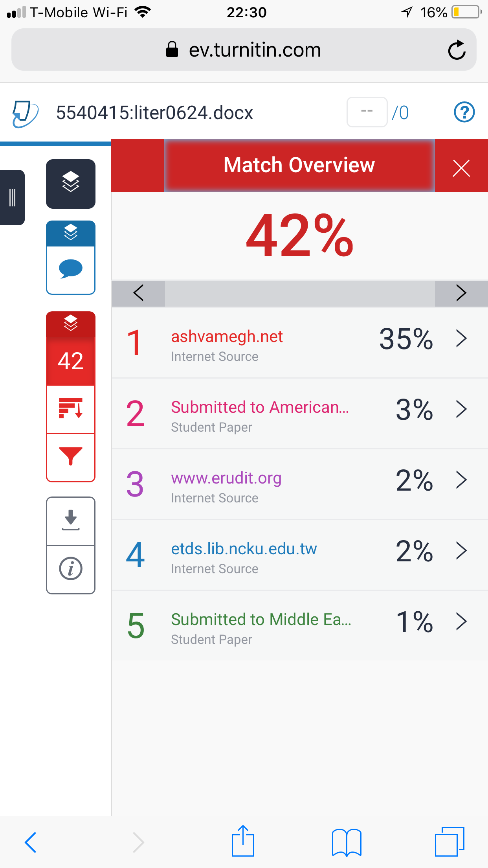Reload the page in Safari
488x868 pixels.
457,50
